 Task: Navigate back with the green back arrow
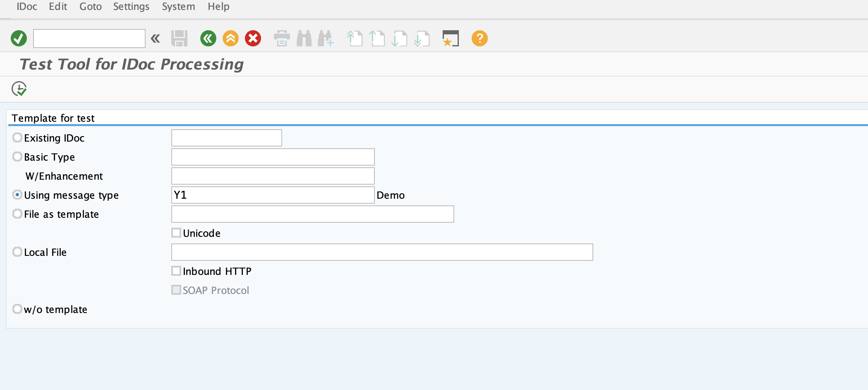click(209, 38)
